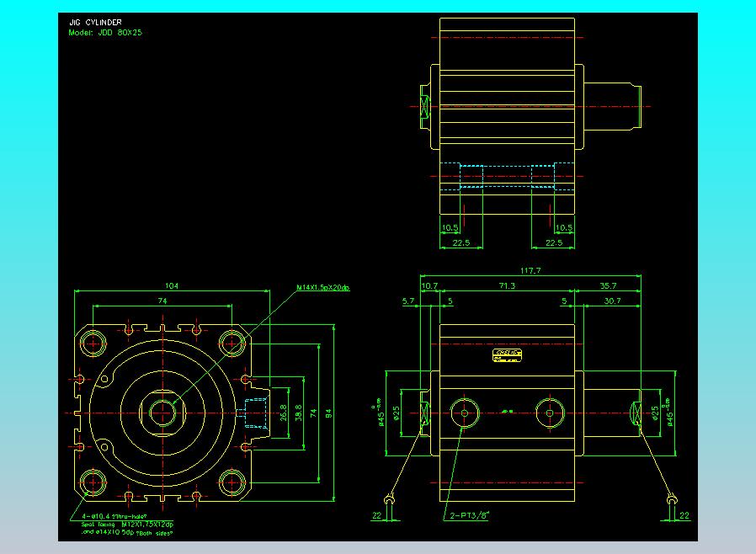
Task: Select the 26.8 dimension in front view
Action: [284, 413]
